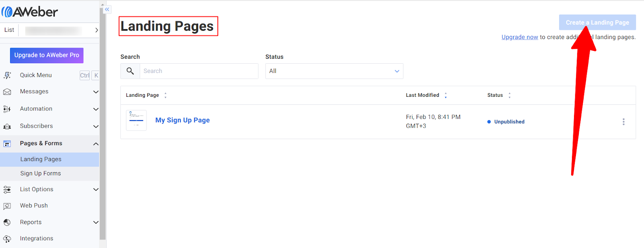This screenshot has height=248, width=644.
Task: Expand the Automation menu chevron
Action: point(96,109)
